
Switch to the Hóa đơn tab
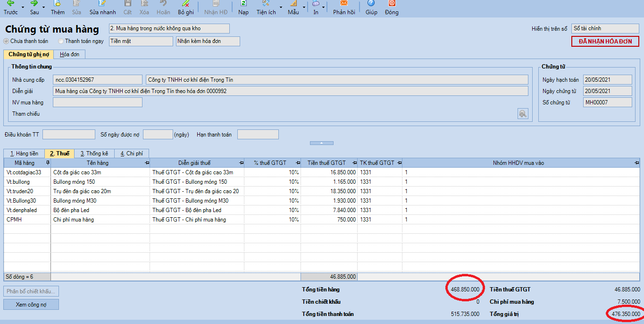(x=69, y=55)
